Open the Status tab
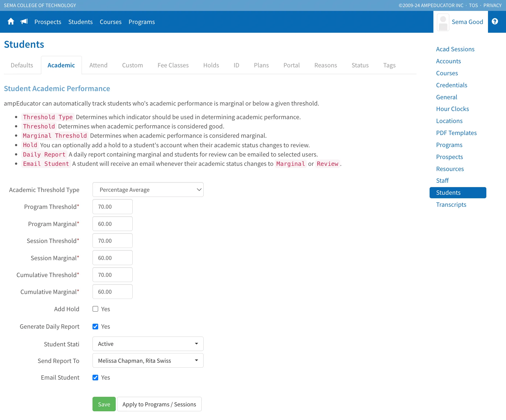 coord(360,65)
